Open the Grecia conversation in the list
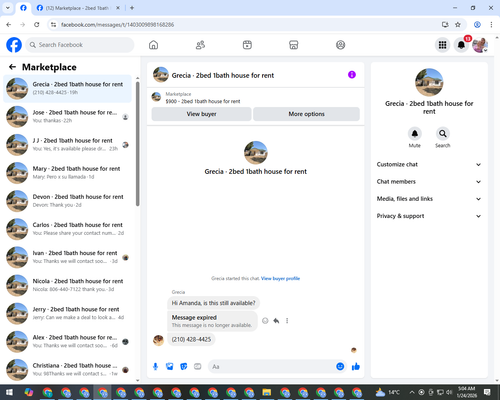500x400 pixels. 67,89
